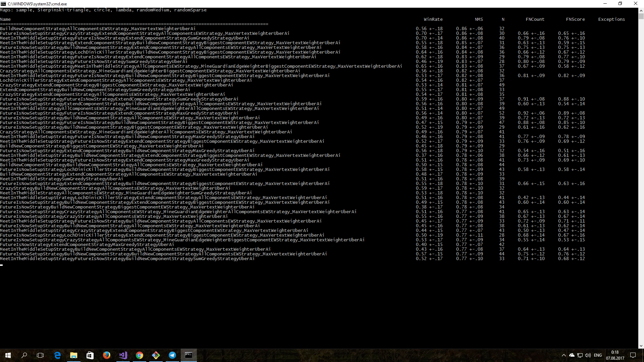The width and height of the screenshot is (644, 362).
Task: Open the cmd.exe title bar system icon
Action: [3, 4]
